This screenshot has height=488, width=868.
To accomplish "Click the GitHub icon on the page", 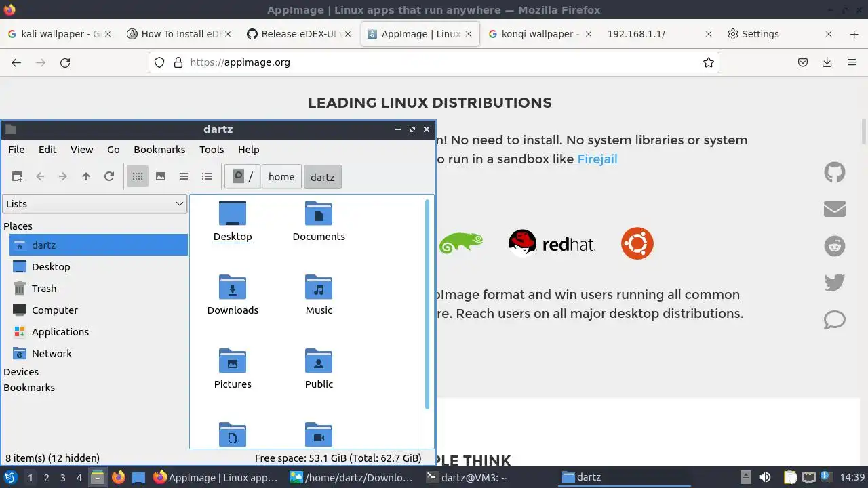I will pyautogui.click(x=835, y=172).
